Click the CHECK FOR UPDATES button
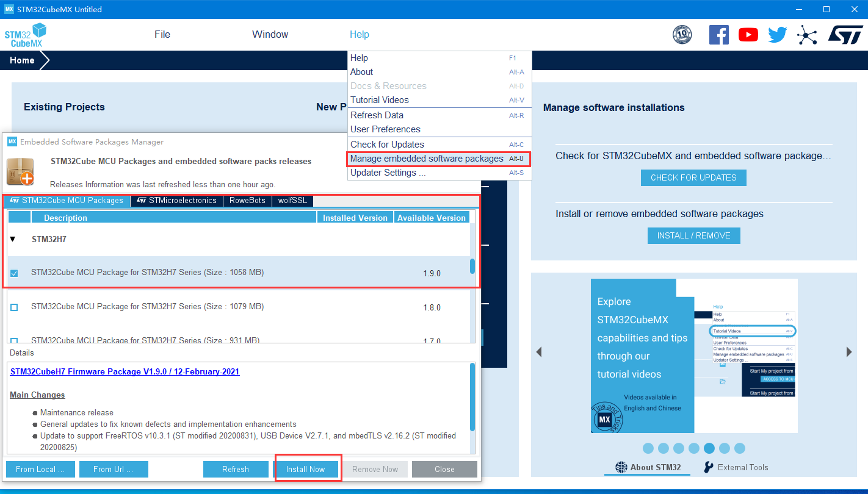868x494 pixels. point(693,177)
